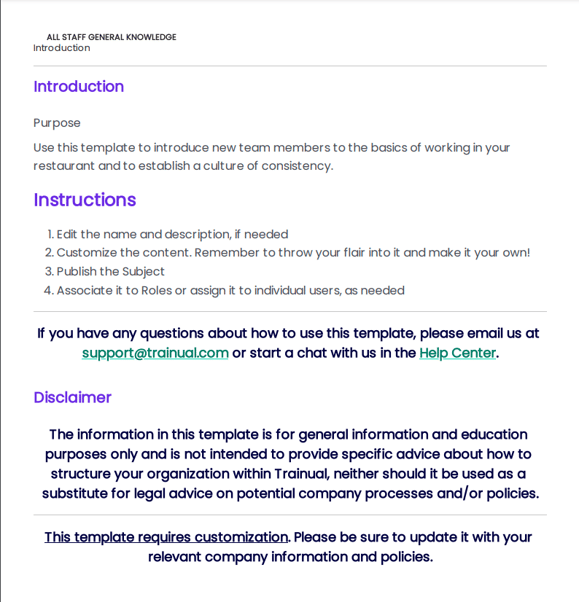Select step 2 Customize the content
579x602 pixels.
[x=287, y=253]
